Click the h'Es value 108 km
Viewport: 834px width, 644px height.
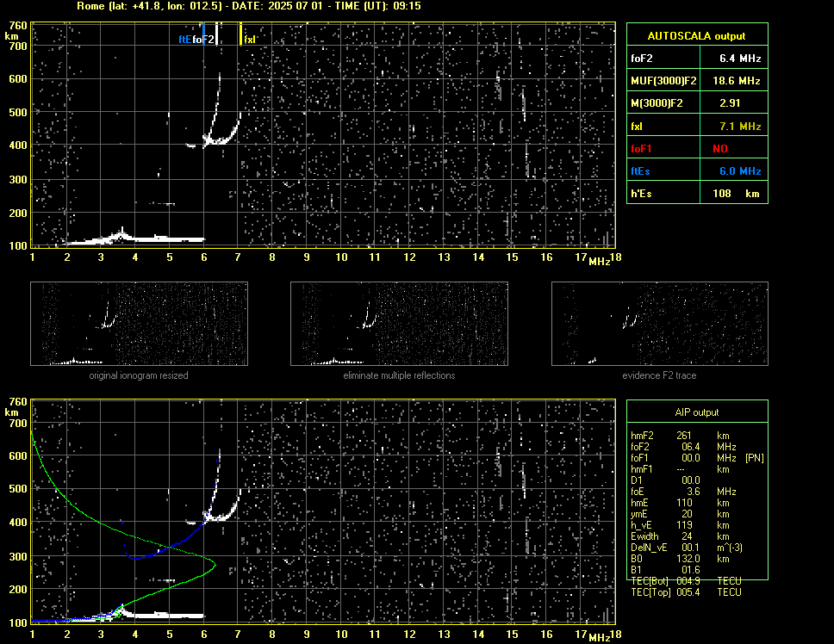(736, 194)
